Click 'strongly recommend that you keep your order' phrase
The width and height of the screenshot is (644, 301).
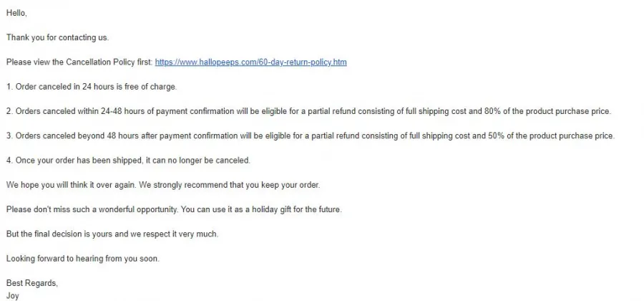(236, 185)
